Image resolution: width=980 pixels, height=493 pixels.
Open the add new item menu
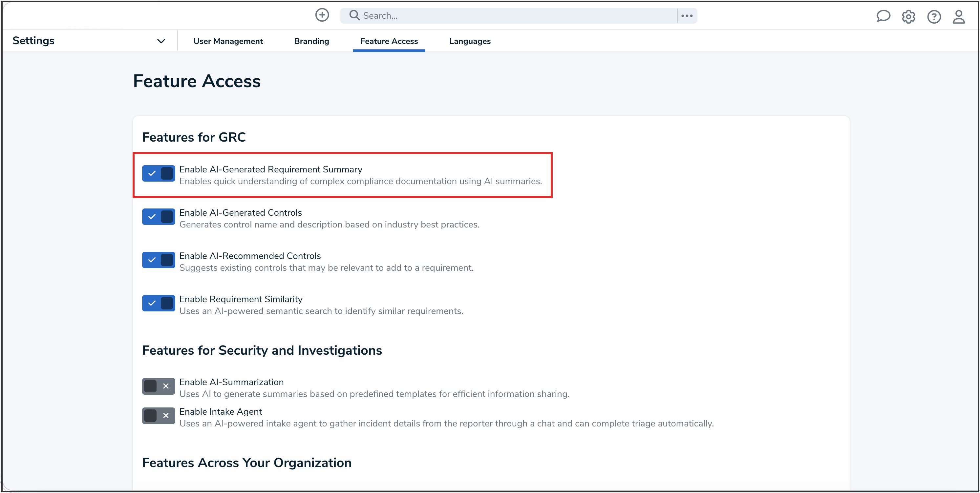tap(322, 15)
